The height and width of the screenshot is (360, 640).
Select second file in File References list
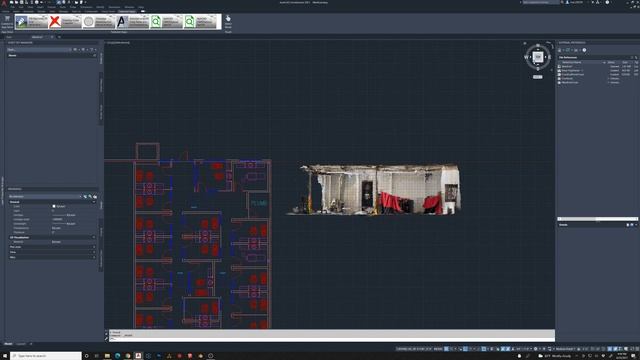(x=598, y=71)
